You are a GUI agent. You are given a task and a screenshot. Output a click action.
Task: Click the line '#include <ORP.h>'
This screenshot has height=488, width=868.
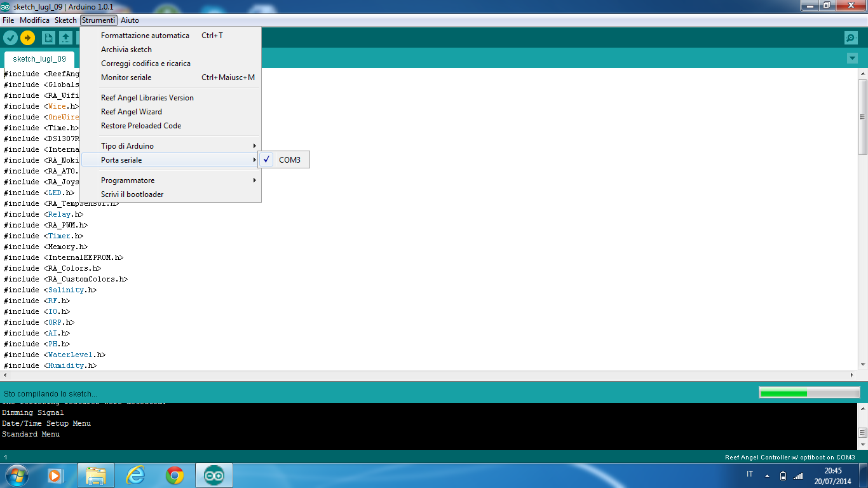point(39,322)
